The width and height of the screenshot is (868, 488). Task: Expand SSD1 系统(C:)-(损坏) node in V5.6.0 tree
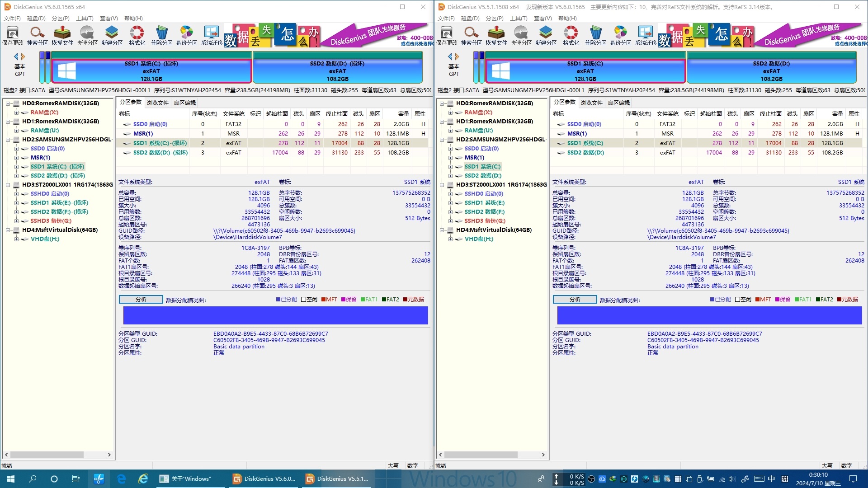(x=17, y=167)
